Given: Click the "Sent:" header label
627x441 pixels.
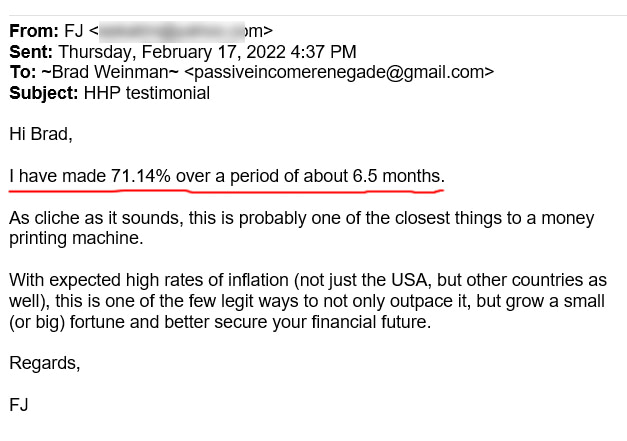Looking at the screenshot, I should 32,51.
